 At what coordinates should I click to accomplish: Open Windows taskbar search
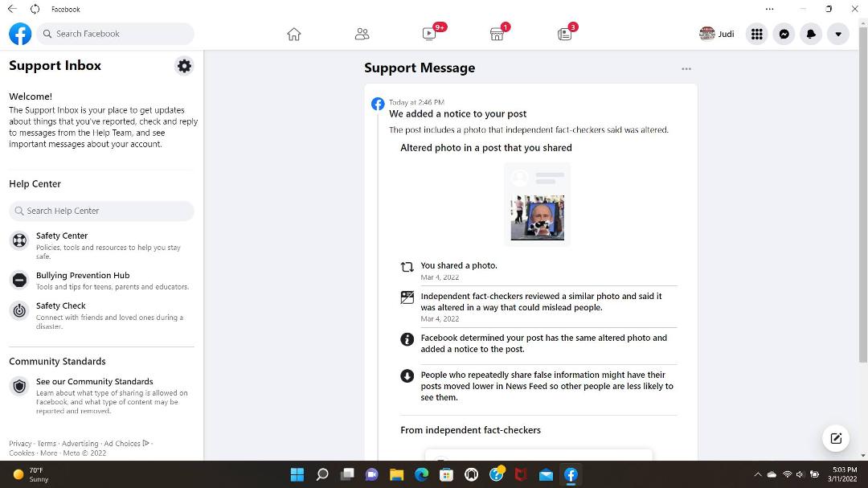pos(322,474)
